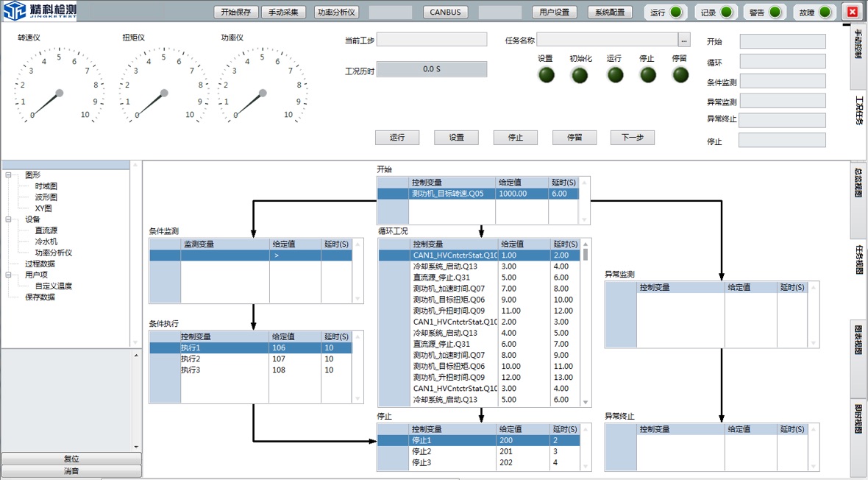Toggle the 设置 indicator lamp
This screenshot has width=868, height=480.
[x=547, y=74]
